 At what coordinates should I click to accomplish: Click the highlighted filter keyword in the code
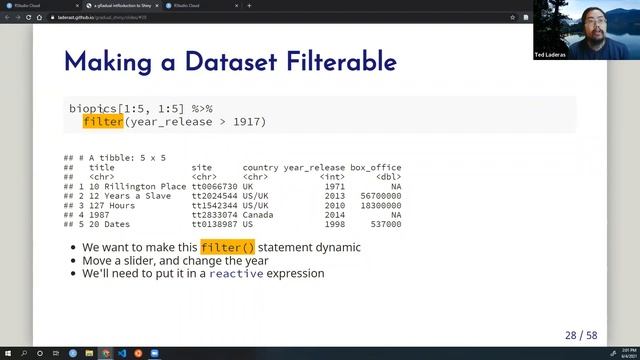point(103,122)
